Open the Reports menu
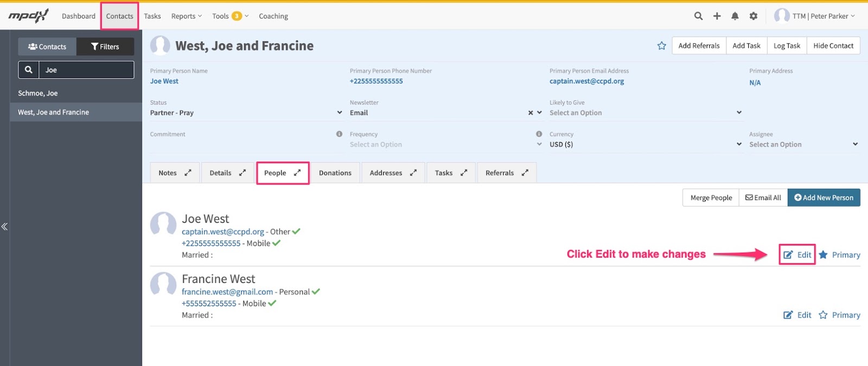 pos(186,16)
